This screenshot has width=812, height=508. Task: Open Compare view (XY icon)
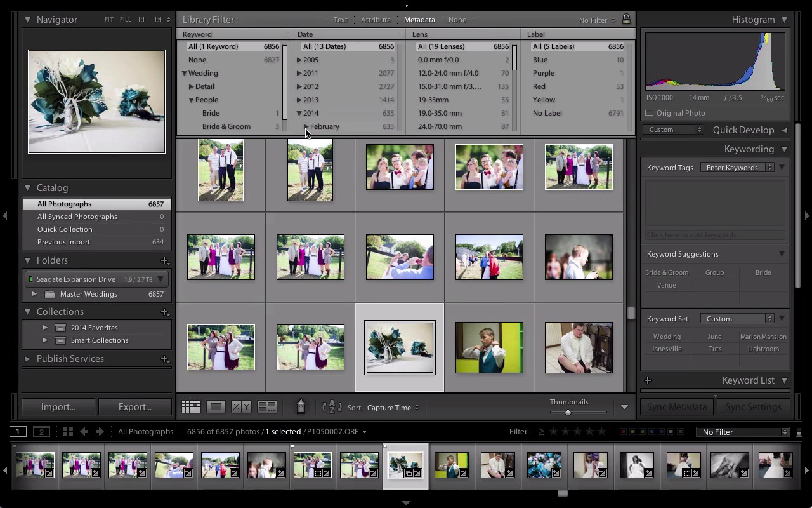coord(241,407)
